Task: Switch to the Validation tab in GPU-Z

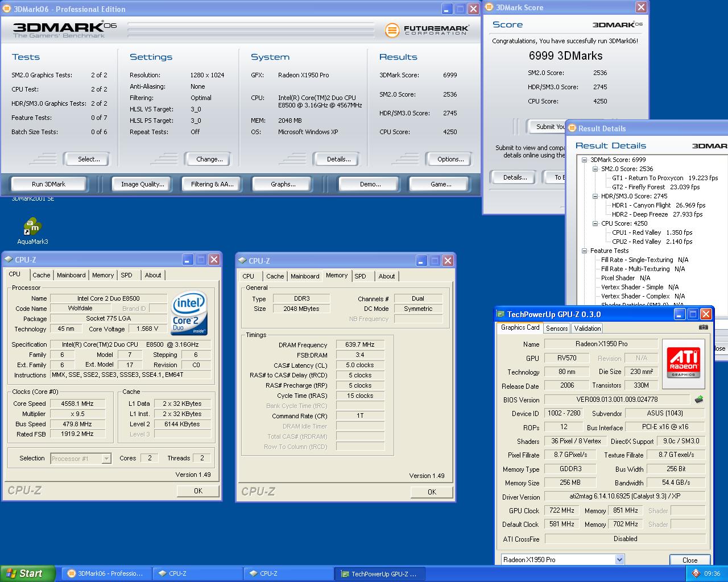Action: pyautogui.click(x=588, y=329)
